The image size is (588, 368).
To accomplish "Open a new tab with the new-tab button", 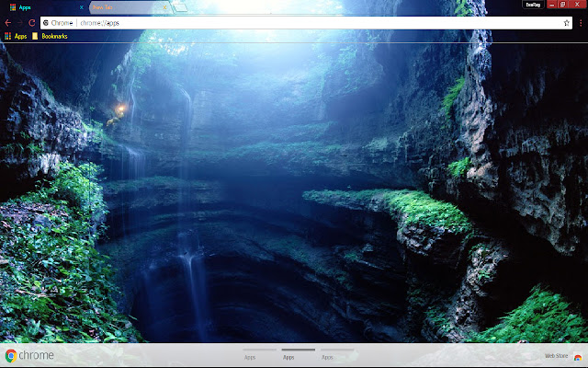I will [180, 7].
